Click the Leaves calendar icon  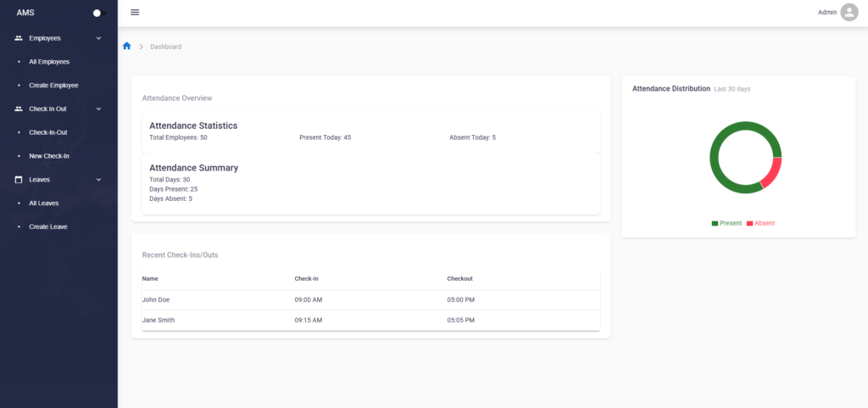point(19,180)
